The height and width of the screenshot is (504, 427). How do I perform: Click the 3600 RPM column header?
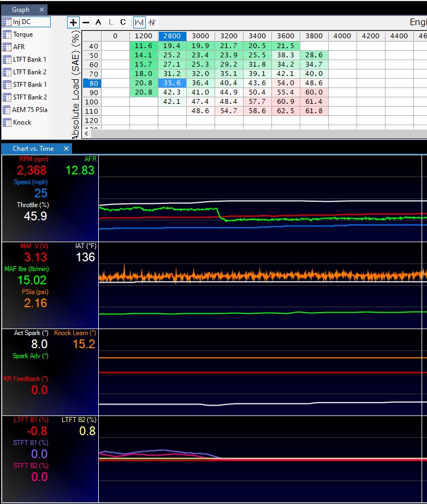point(286,36)
